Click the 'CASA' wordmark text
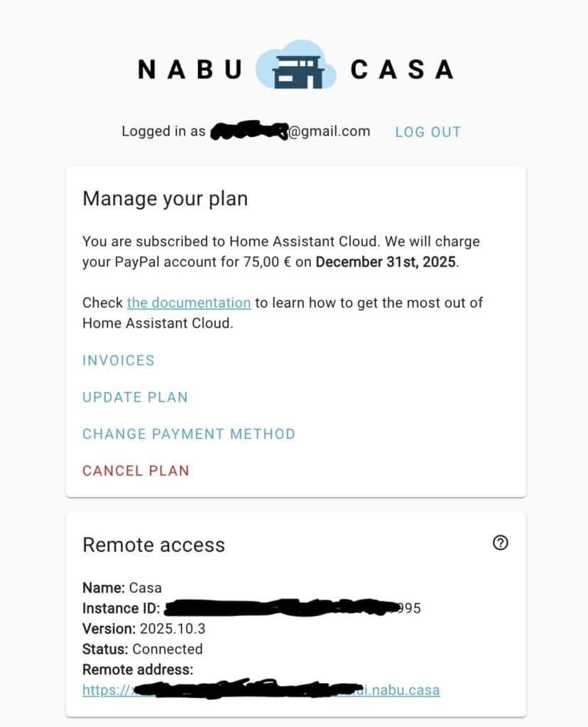This screenshot has width=588, height=727. pos(401,70)
